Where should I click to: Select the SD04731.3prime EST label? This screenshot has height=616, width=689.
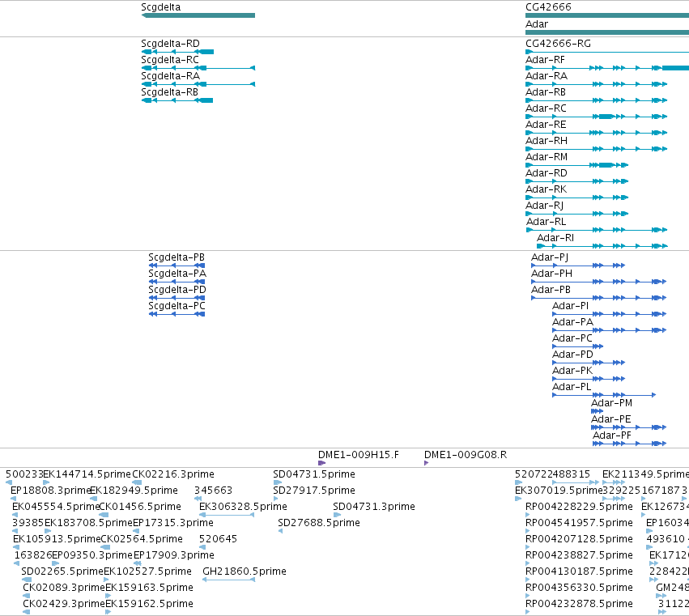point(374,507)
